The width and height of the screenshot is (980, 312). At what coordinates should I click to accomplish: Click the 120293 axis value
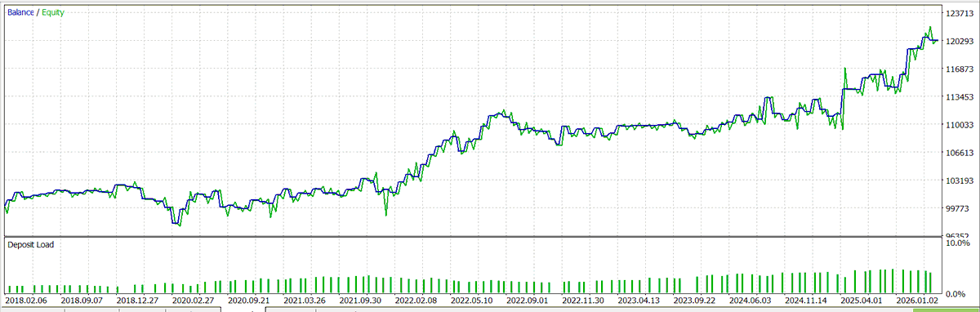pos(959,42)
